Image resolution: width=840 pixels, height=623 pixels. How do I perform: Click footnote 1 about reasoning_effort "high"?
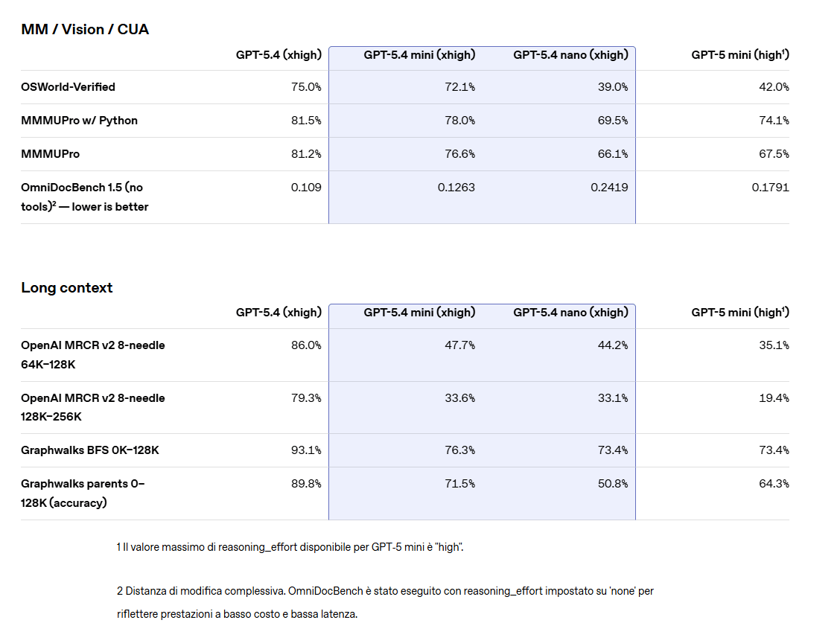[290, 547]
